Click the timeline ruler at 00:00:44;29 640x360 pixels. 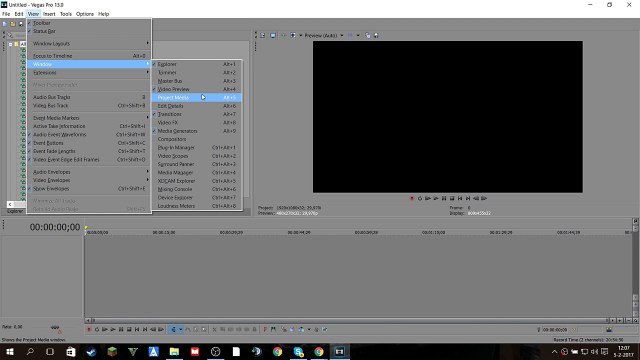coord(299,232)
